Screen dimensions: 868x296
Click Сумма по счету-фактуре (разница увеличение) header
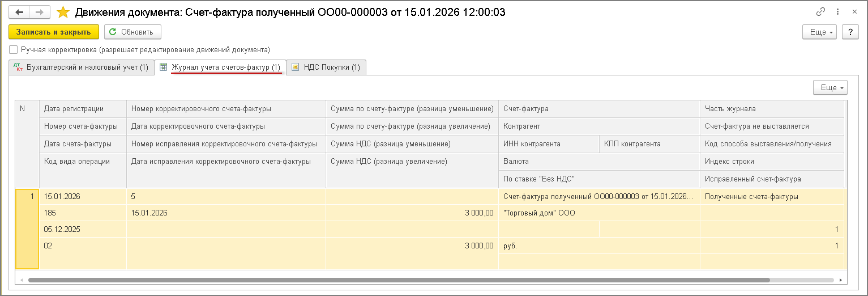coord(412,126)
